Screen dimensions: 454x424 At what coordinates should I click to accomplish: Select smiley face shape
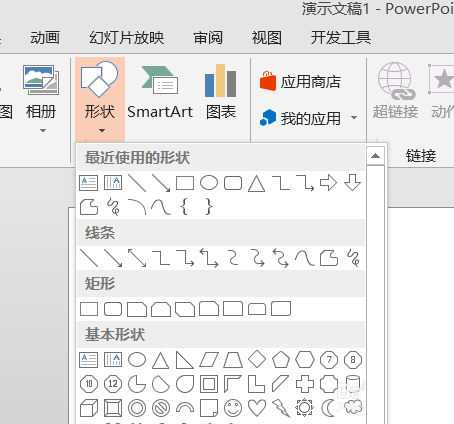[233, 408]
